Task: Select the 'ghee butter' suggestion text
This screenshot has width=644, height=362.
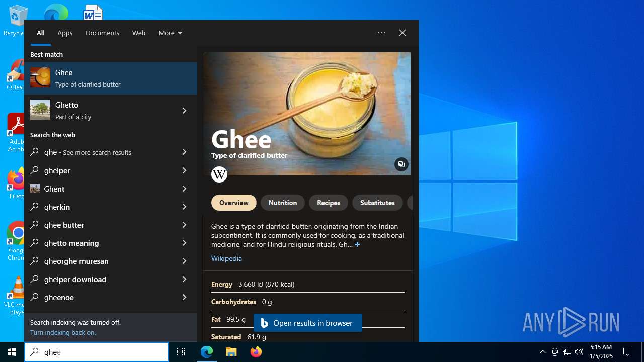Action: pyautogui.click(x=64, y=225)
